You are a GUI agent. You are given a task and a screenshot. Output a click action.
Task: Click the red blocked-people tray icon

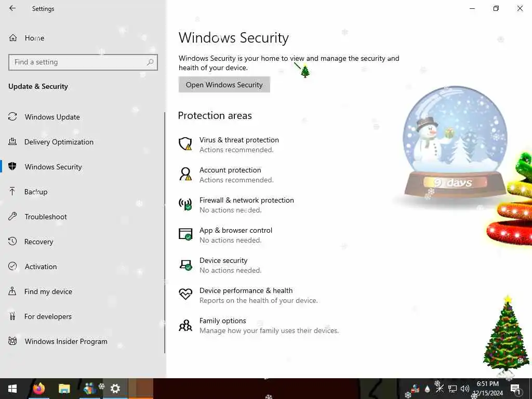(415, 389)
